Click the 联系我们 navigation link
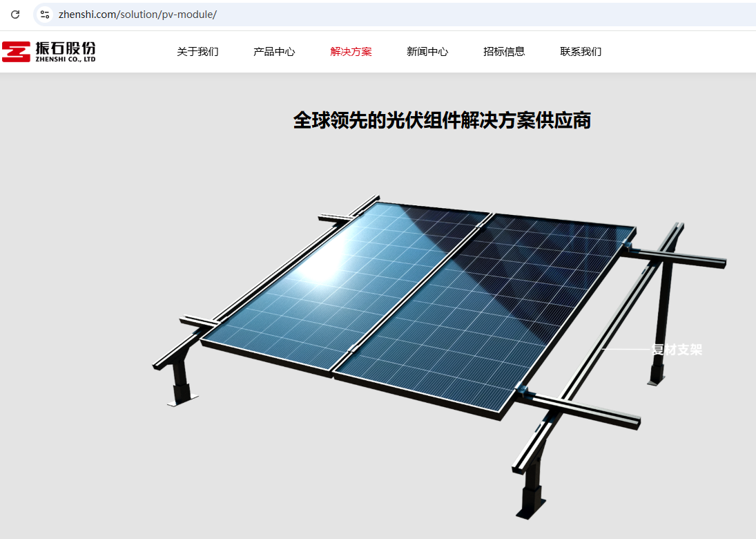The image size is (756, 539). click(581, 52)
